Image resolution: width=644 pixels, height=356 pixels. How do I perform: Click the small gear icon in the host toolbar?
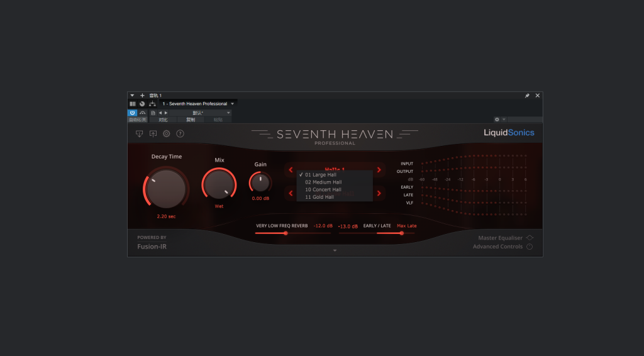pos(497,120)
